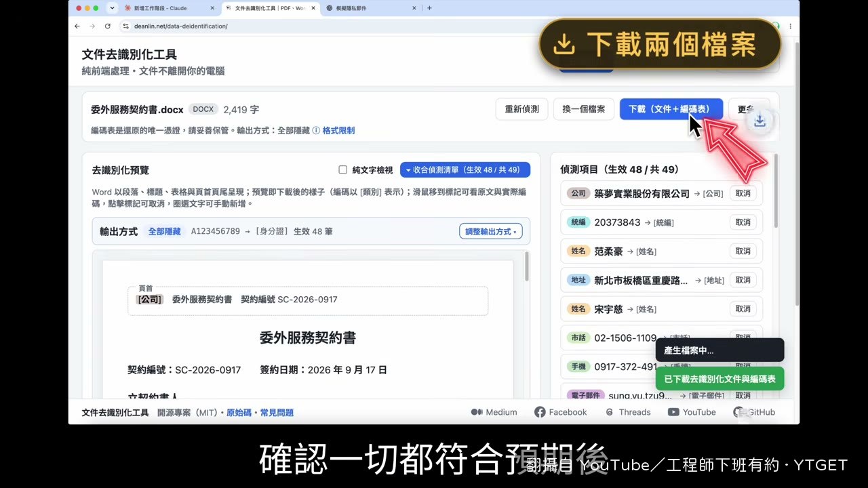Cancel the 20373843 統編 detection
The height and width of the screenshot is (488, 868).
[743, 222]
